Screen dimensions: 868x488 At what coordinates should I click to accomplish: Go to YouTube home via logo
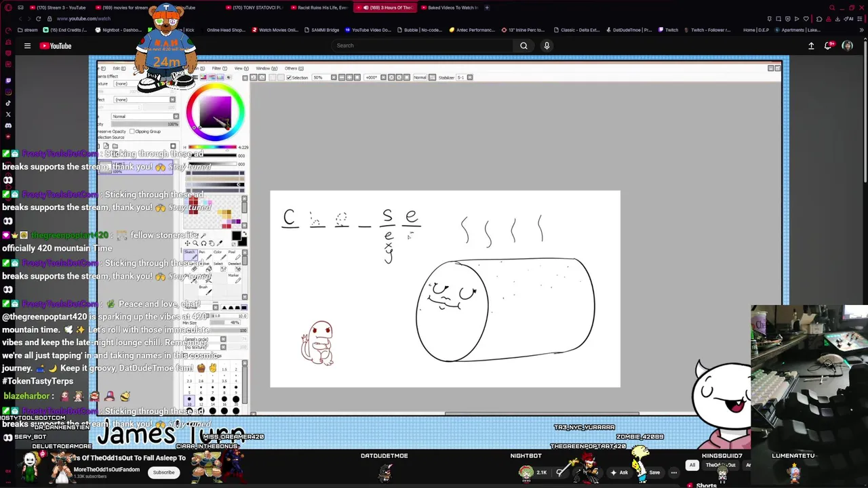click(56, 45)
